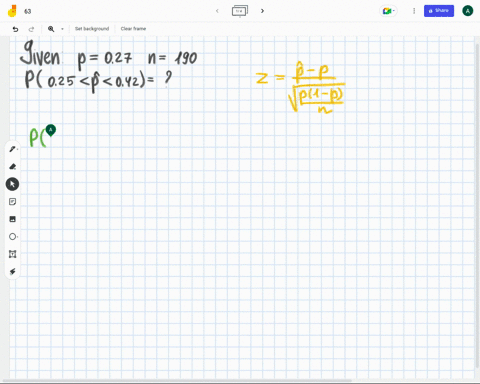Click the zoom magnifier icon

click(x=51, y=29)
